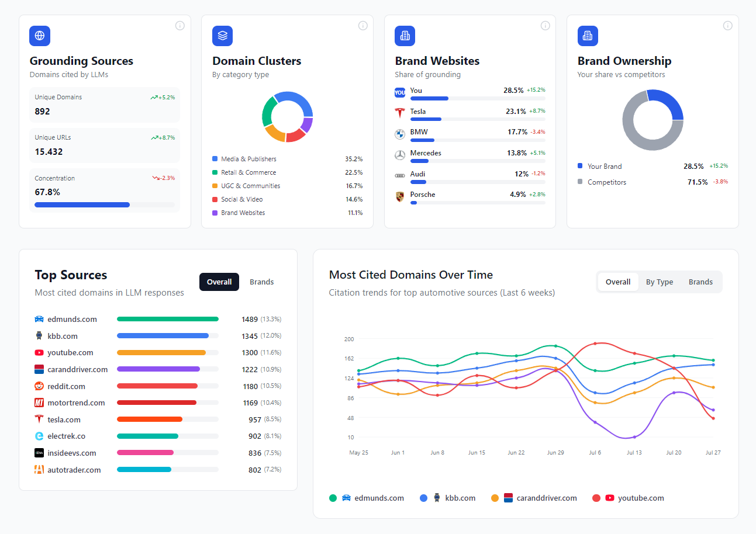
Task: Select Brands tab in Most Cited Domains
Action: 700,282
